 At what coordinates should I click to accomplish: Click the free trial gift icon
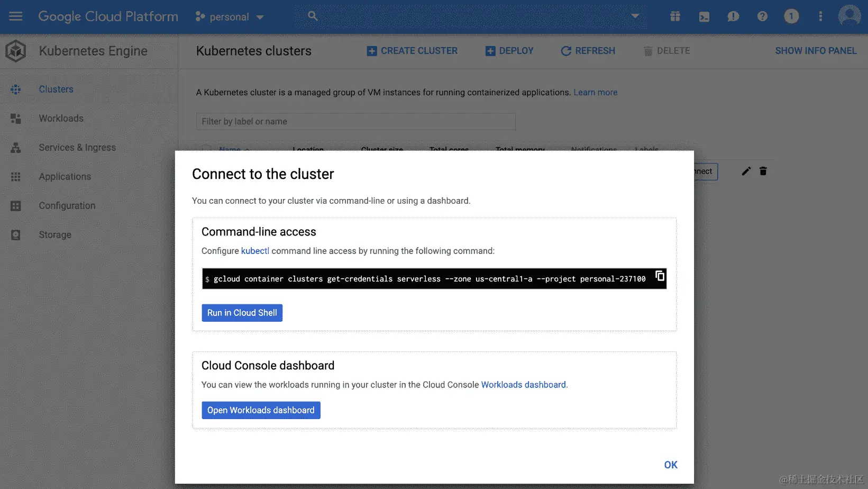[675, 16]
